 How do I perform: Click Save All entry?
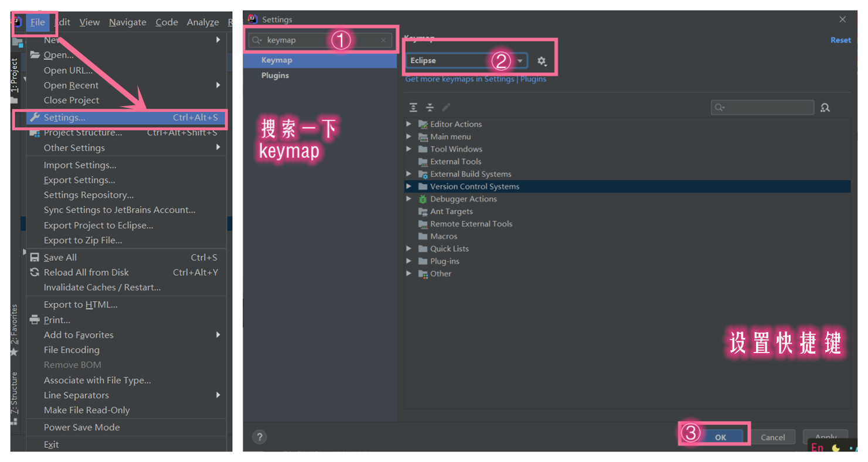(127, 258)
